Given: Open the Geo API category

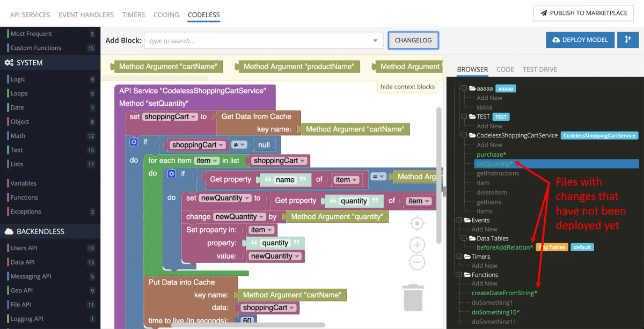Looking at the screenshot, I should [x=50, y=290].
